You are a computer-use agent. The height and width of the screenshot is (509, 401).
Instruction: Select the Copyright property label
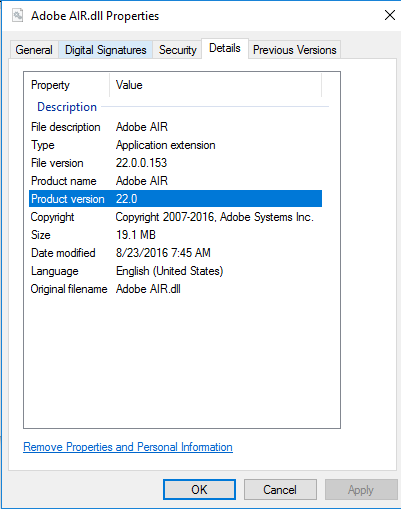point(52,217)
